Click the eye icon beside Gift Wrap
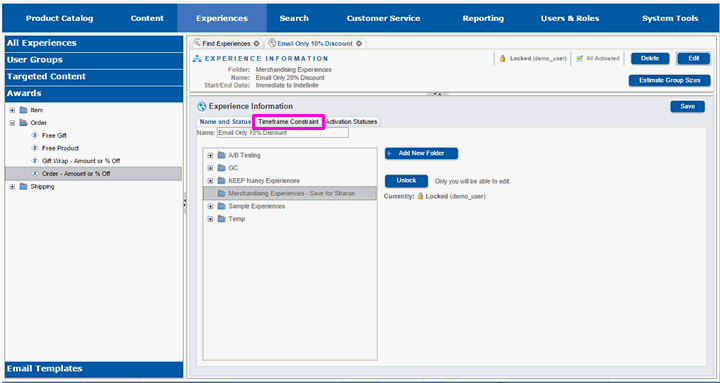720x383 pixels. click(x=35, y=161)
